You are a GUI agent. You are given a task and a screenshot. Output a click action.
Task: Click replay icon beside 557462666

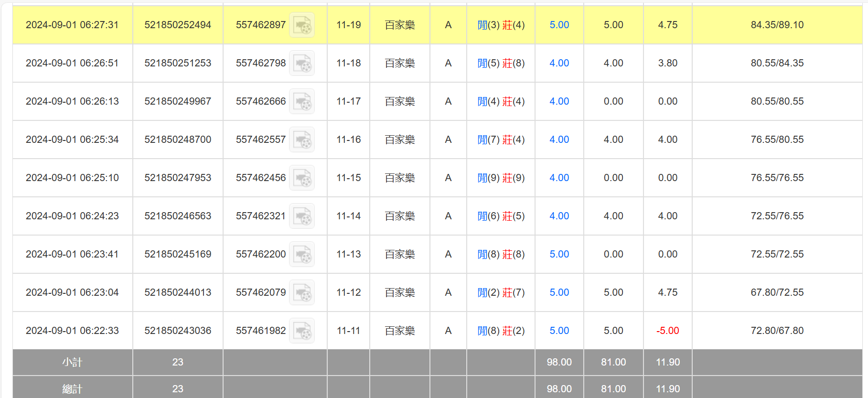click(x=302, y=101)
